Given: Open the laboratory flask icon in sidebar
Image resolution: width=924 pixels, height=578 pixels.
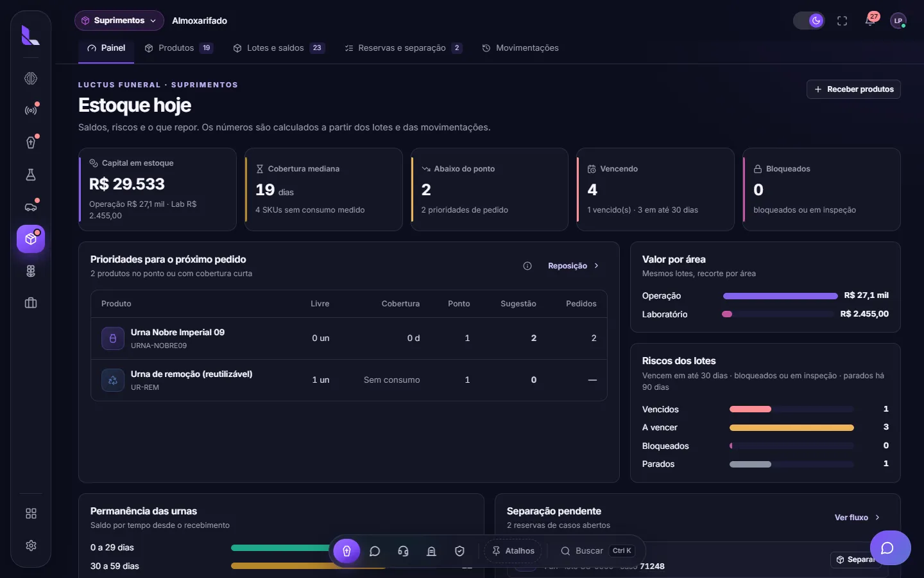Looking at the screenshot, I should click(31, 175).
